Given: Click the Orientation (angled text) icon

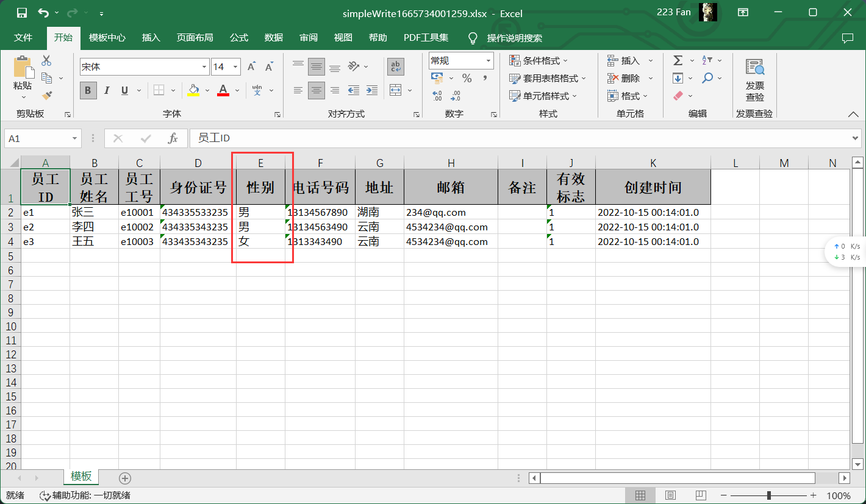Looking at the screenshot, I should (x=354, y=66).
